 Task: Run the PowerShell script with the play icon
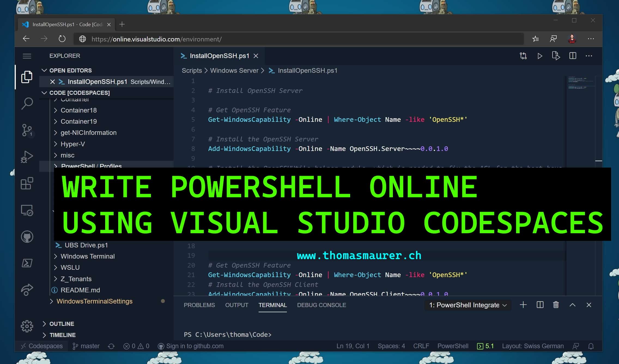coord(540,56)
